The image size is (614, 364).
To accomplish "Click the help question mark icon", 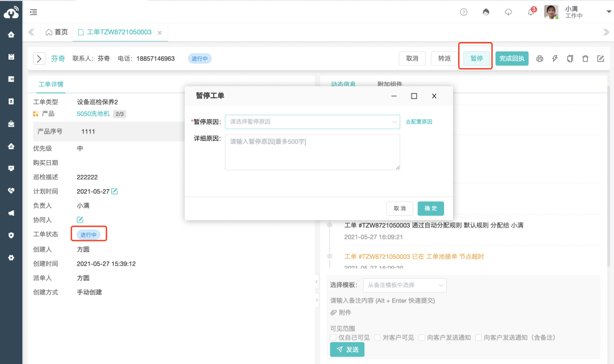I will [x=463, y=12].
